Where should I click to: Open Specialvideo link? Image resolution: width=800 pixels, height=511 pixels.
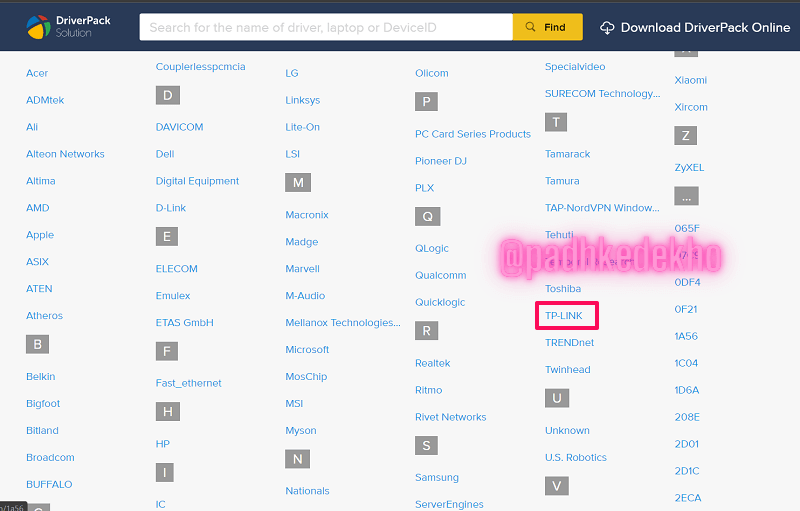pyautogui.click(x=575, y=66)
